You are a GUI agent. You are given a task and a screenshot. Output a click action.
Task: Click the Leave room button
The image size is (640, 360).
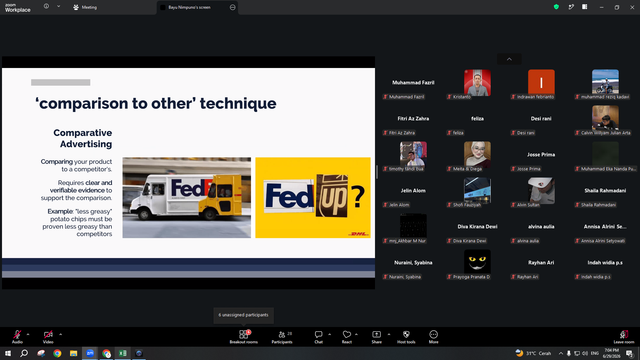[x=624, y=337]
